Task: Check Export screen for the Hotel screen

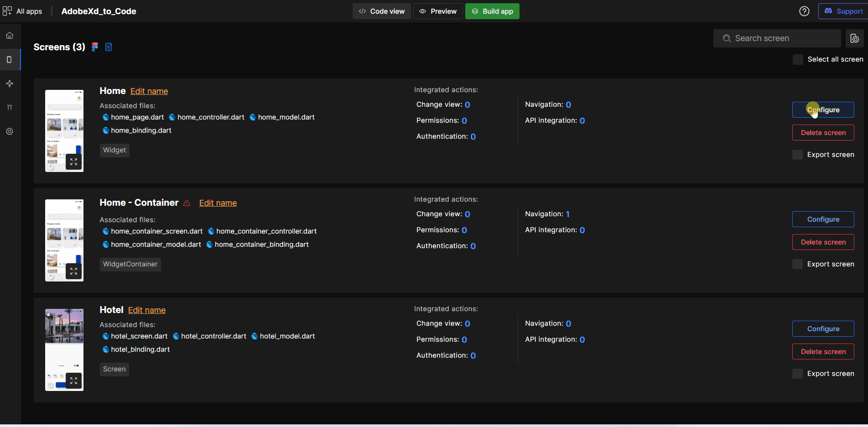Action: (797, 374)
